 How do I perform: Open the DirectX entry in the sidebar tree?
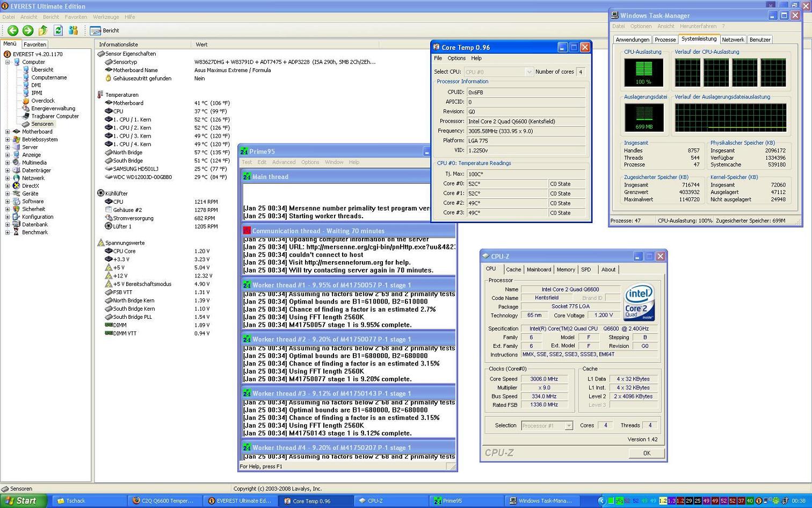(30, 186)
